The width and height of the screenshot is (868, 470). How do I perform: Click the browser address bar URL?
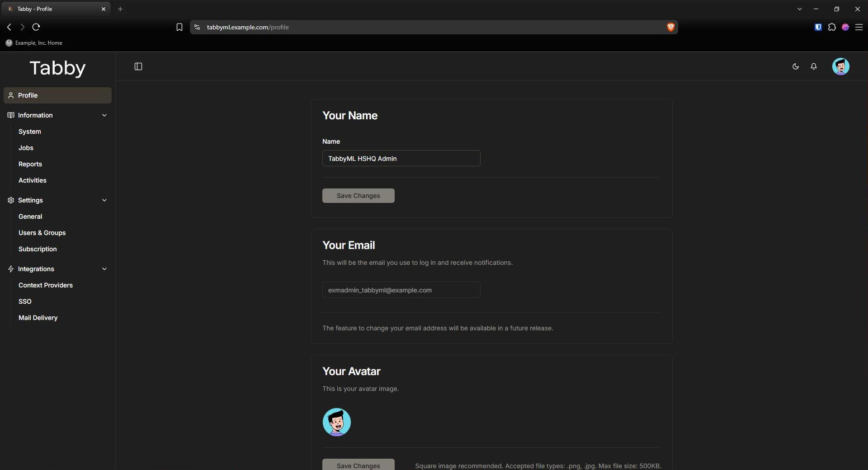click(x=248, y=27)
